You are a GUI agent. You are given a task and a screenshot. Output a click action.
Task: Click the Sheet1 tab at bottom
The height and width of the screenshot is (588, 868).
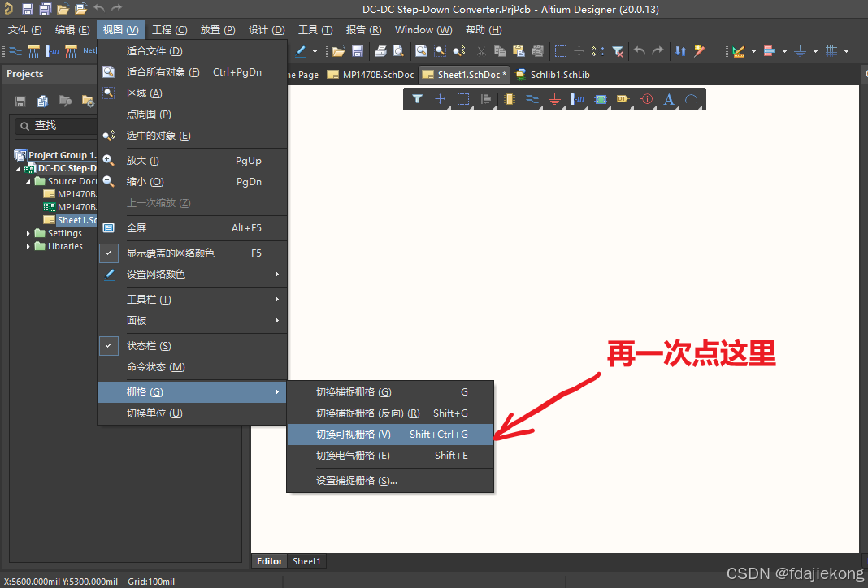(x=306, y=561)
